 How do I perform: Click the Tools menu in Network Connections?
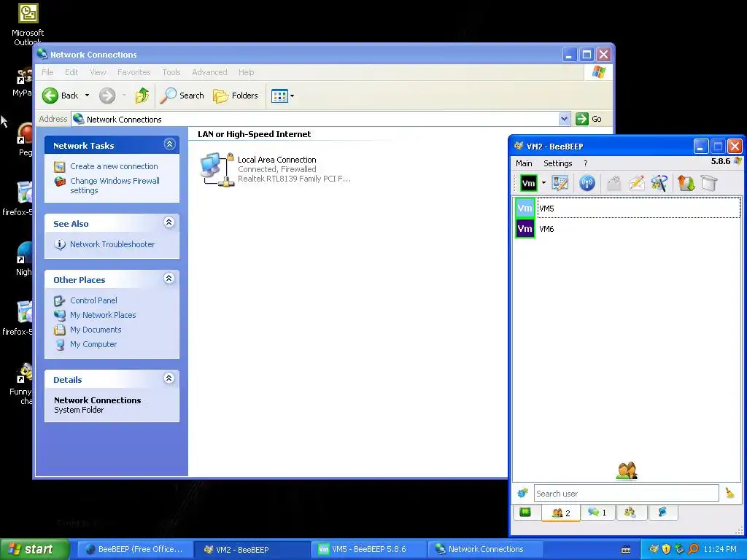tap(171, 72)
